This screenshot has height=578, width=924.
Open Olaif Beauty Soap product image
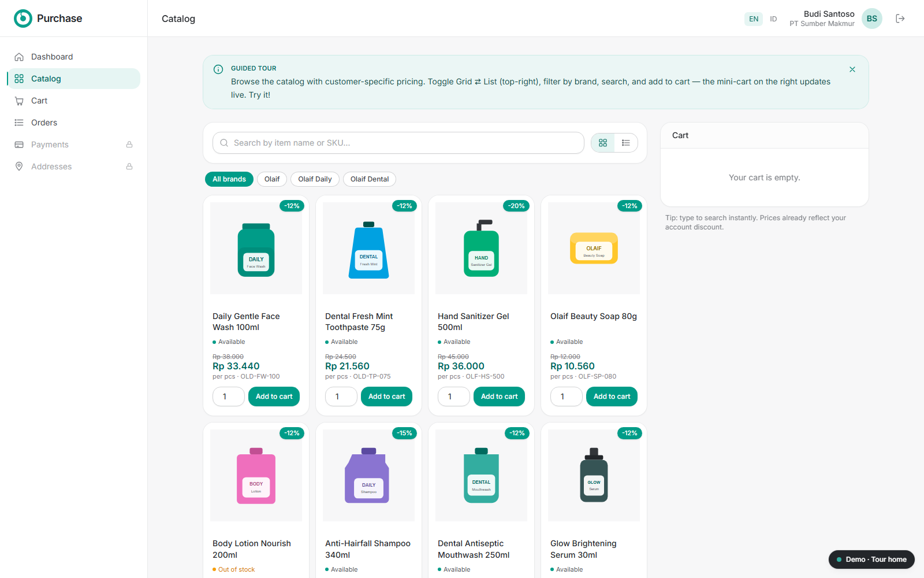pos(594,248)
